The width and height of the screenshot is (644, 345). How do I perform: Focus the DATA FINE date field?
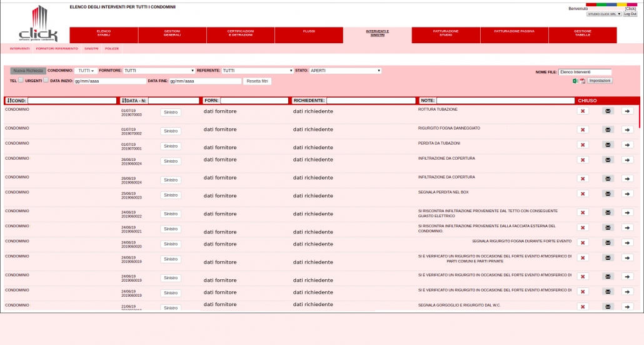click(205, 81)
